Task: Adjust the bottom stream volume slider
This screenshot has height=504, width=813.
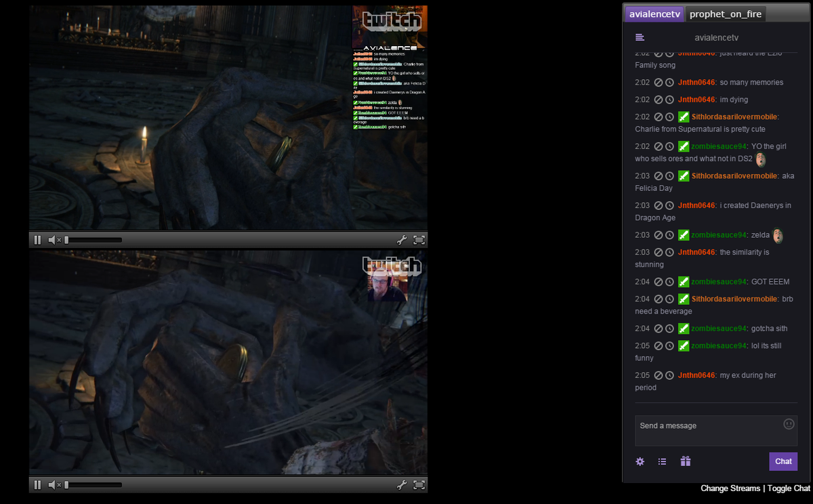Action: point(93,484)
